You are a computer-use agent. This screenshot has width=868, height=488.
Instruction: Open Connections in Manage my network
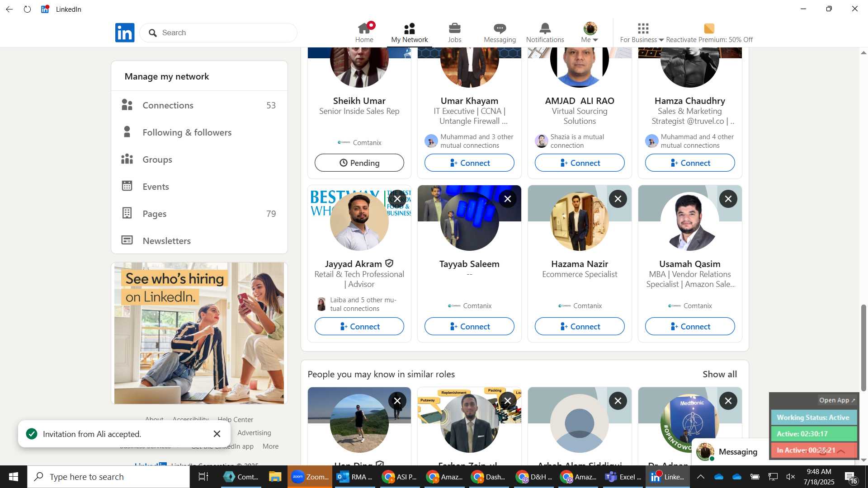(x=199, y=105)
